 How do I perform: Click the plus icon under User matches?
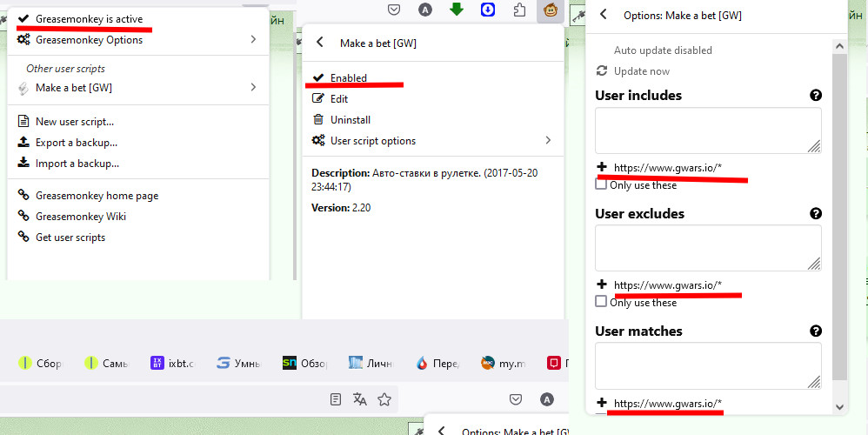point(602,402)
